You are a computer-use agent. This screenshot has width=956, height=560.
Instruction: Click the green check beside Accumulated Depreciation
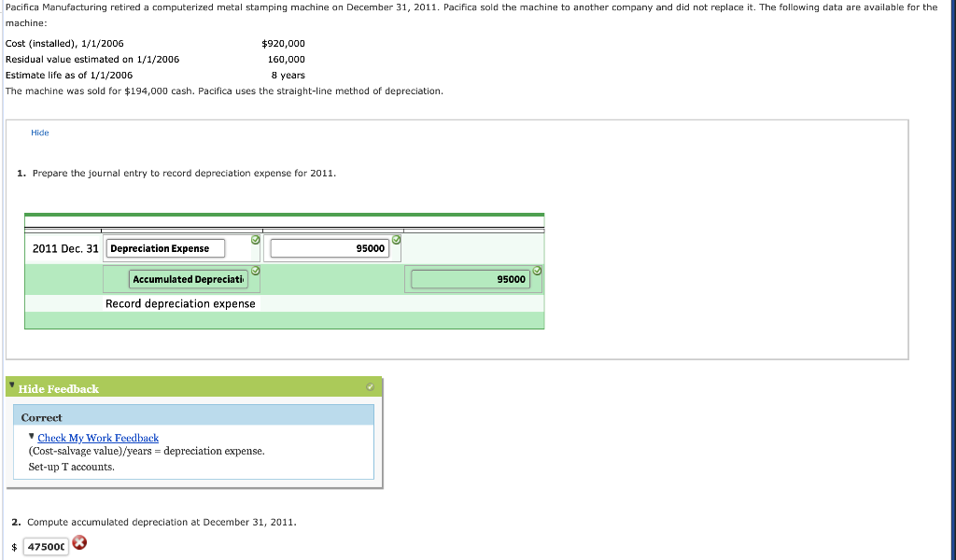[256, 271]
